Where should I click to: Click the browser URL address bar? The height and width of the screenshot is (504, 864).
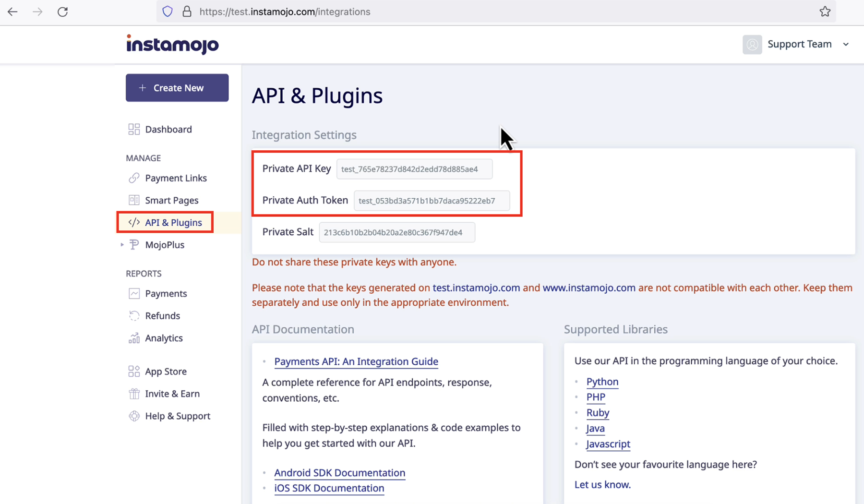pos(496,12)
